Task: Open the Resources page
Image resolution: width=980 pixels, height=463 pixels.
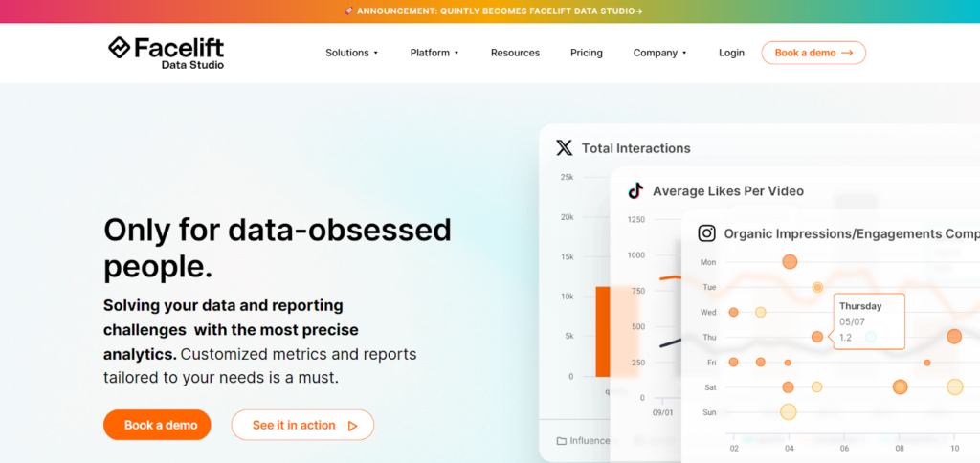Action: (x=515, y=54)
